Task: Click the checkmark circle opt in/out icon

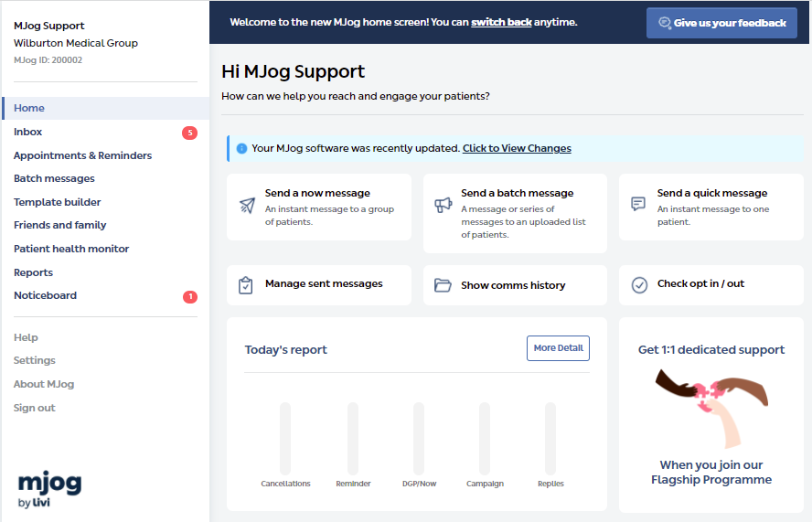Action: pyautogui.click(x=639, y=285)
